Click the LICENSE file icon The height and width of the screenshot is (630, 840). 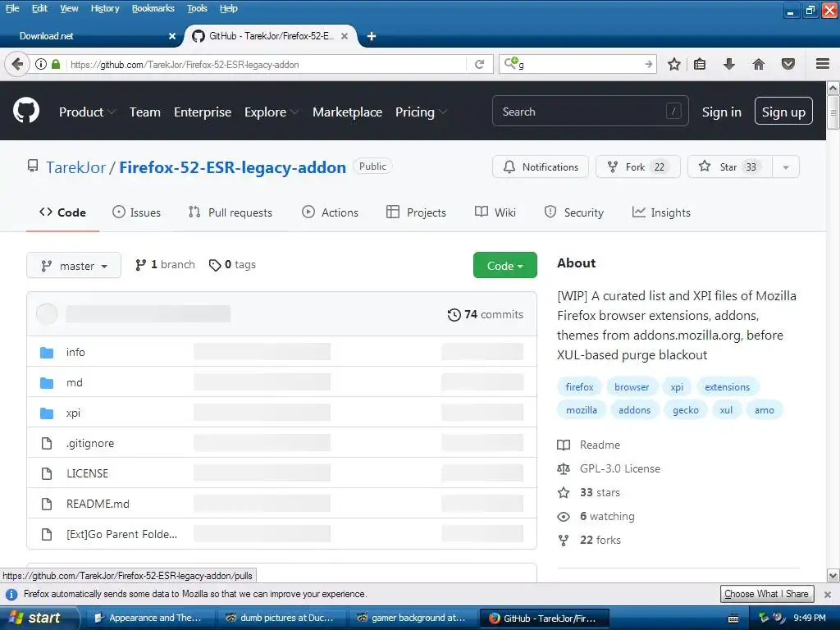coord(47,473)
